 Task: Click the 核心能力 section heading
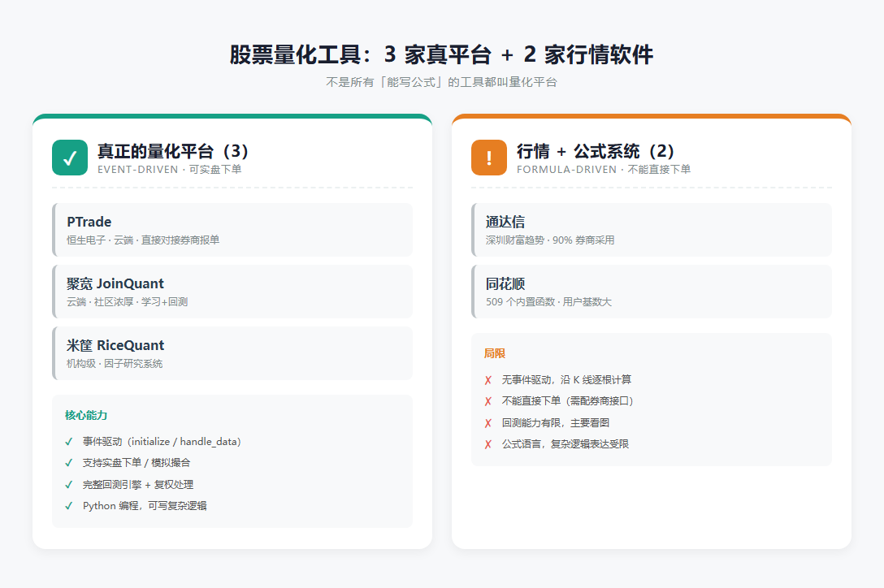[x=85, y=416]
